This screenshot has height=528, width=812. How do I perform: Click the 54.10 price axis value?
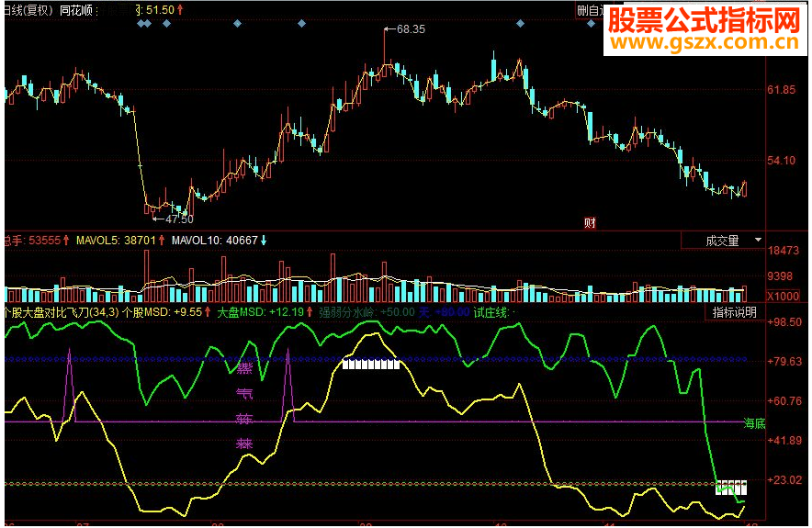pos(781,161)
